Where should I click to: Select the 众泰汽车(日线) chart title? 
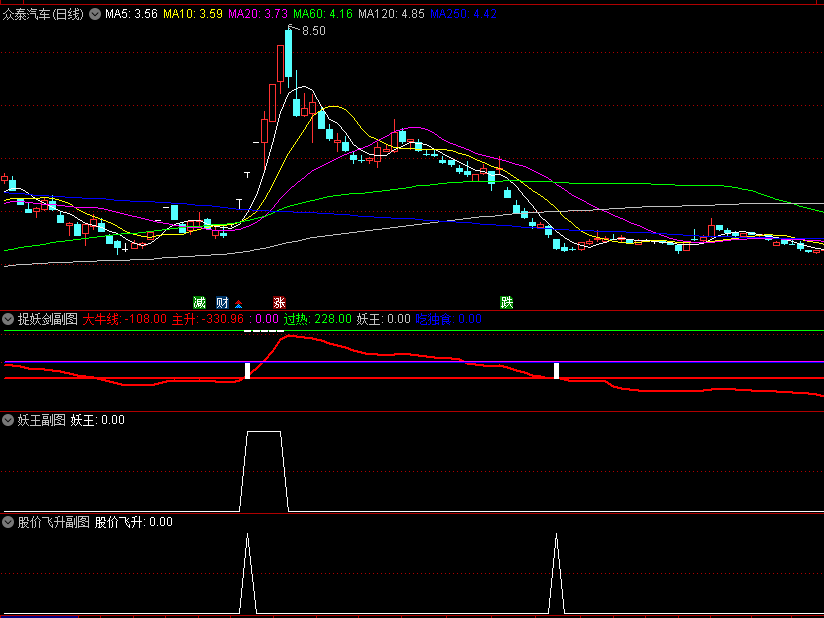pyautogui.click(x=43, y=14)
